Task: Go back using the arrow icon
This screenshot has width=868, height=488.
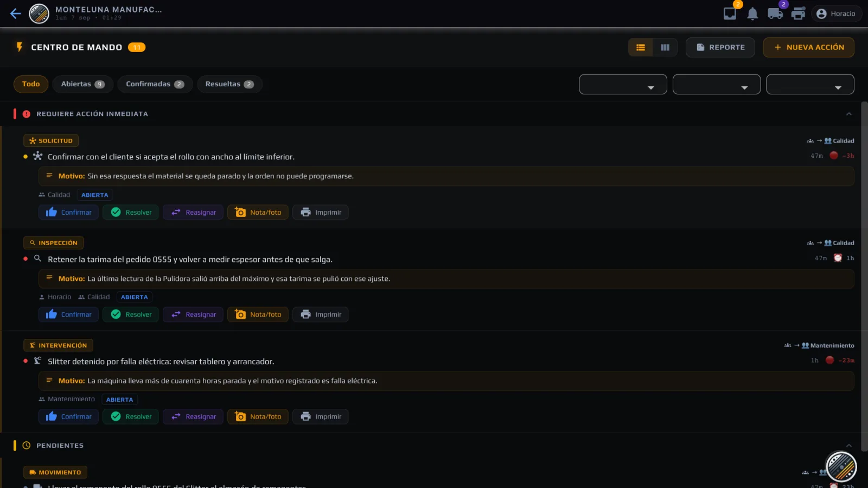Action: [x=16, y=14]
